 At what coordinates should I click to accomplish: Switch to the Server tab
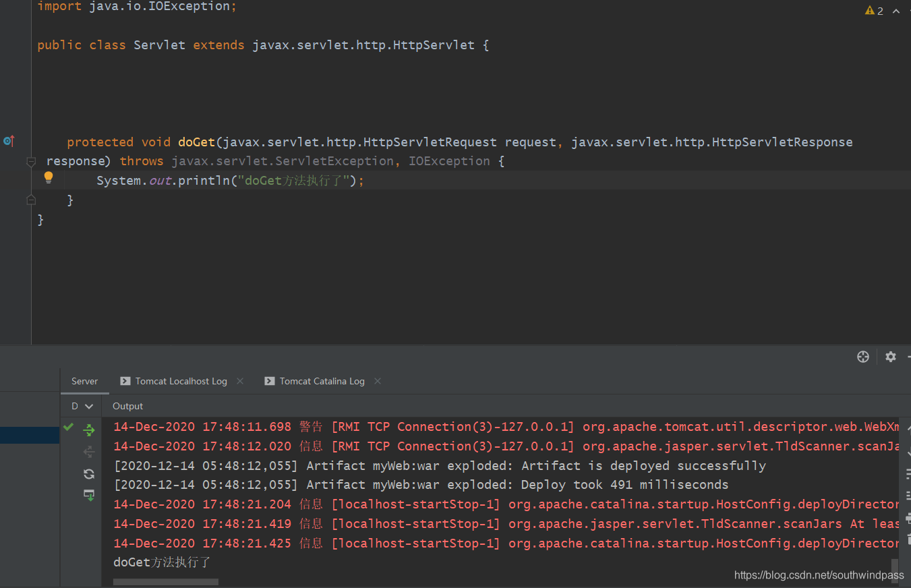pos(85,381)
